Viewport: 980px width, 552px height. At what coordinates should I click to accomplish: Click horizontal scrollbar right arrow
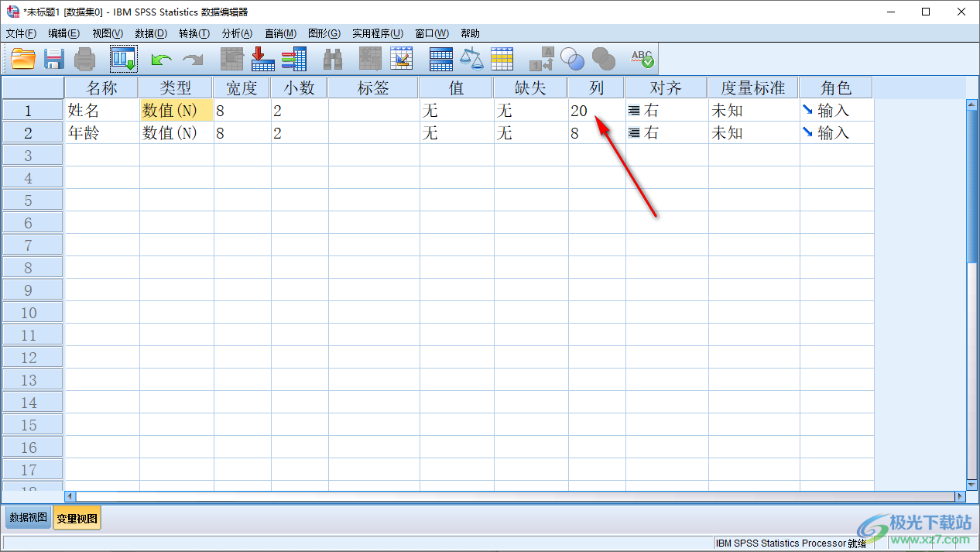pos(961,496)
